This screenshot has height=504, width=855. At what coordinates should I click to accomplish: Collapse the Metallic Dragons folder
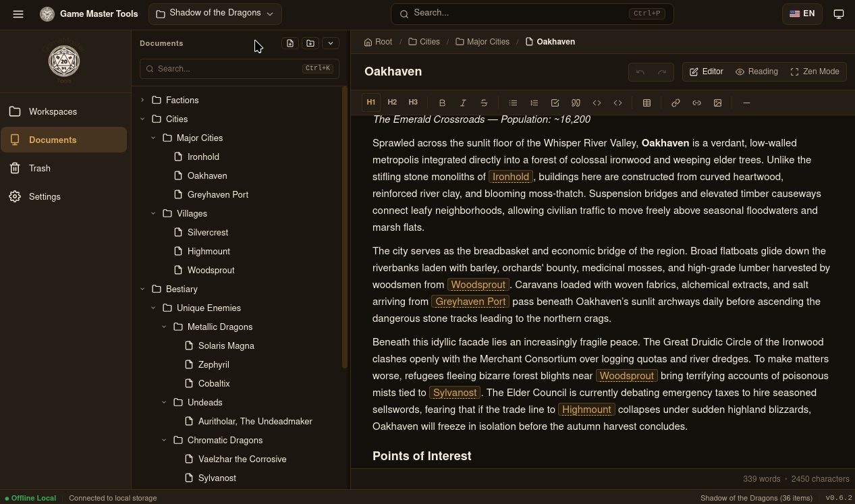click(x=164, y=327)
